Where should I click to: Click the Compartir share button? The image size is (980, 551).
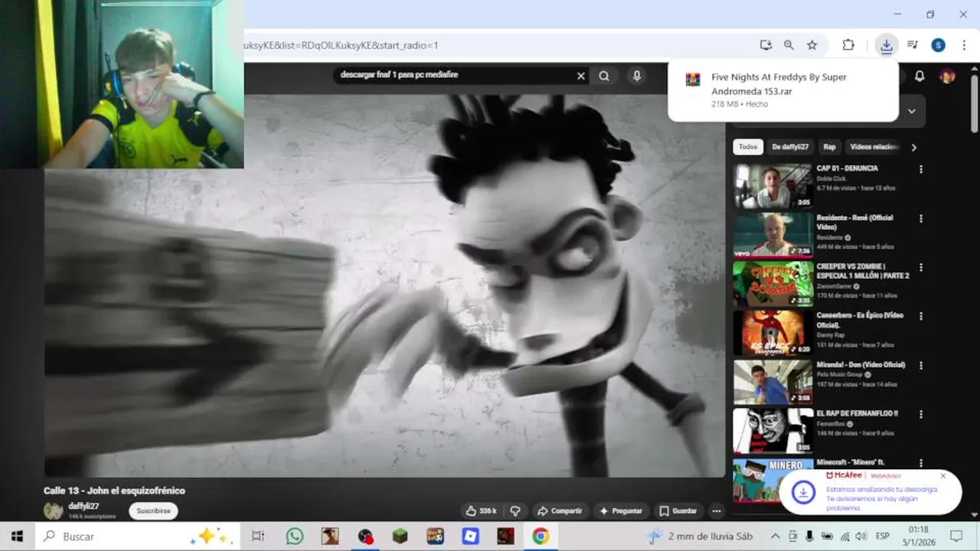pos(560,510)
